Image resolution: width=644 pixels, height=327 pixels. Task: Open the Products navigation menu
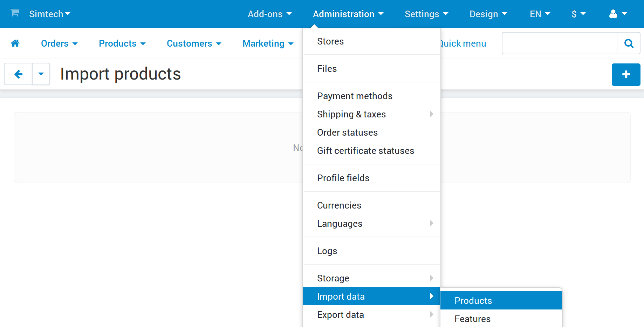tap(122, 43)
